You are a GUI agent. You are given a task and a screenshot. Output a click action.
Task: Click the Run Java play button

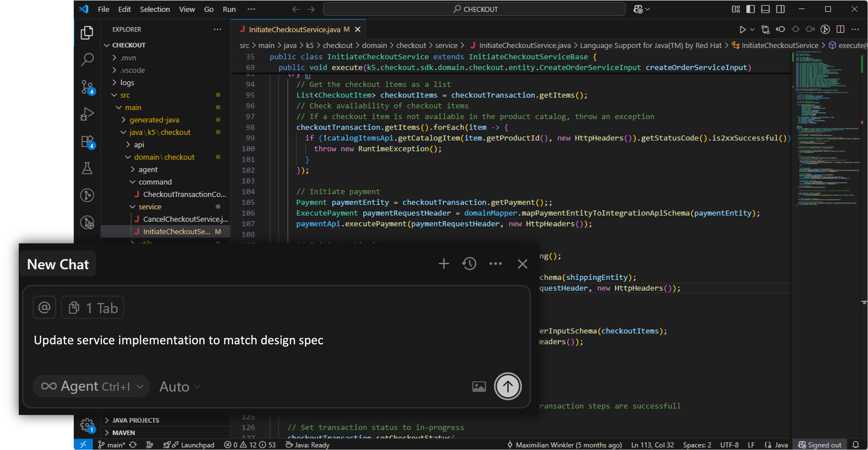point(742,30)
